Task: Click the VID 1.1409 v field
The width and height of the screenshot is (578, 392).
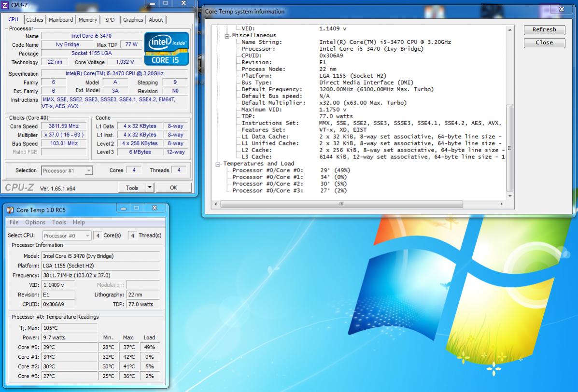Action: 58,285
